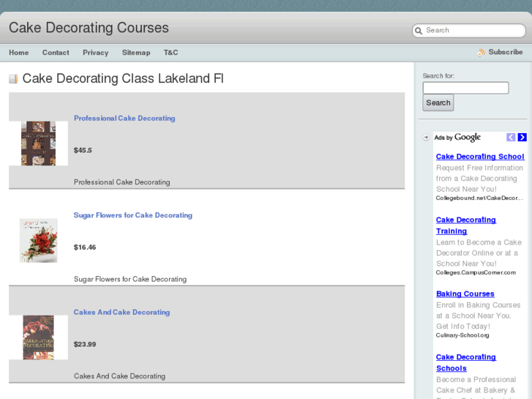
Task: Click 'Cakes And Cake Decorating' description text
Action: pyautogui.click(x=119, y=376)
